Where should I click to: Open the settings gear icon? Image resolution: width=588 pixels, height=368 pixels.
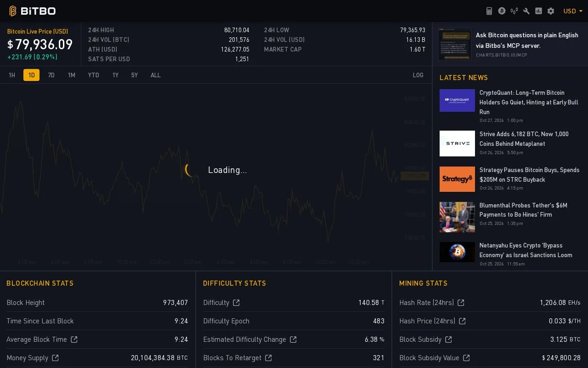point(551,11)
